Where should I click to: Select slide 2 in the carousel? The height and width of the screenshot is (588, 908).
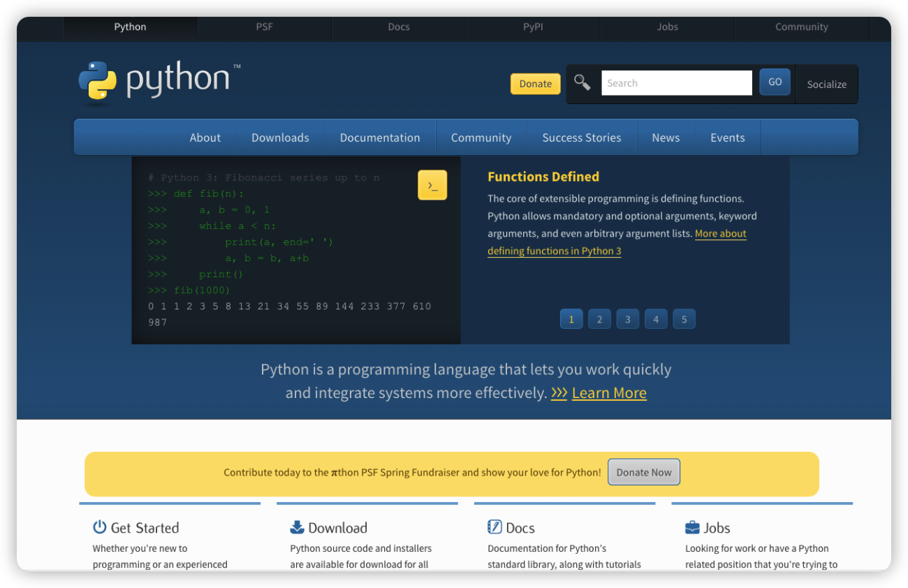tap(599, 319)
